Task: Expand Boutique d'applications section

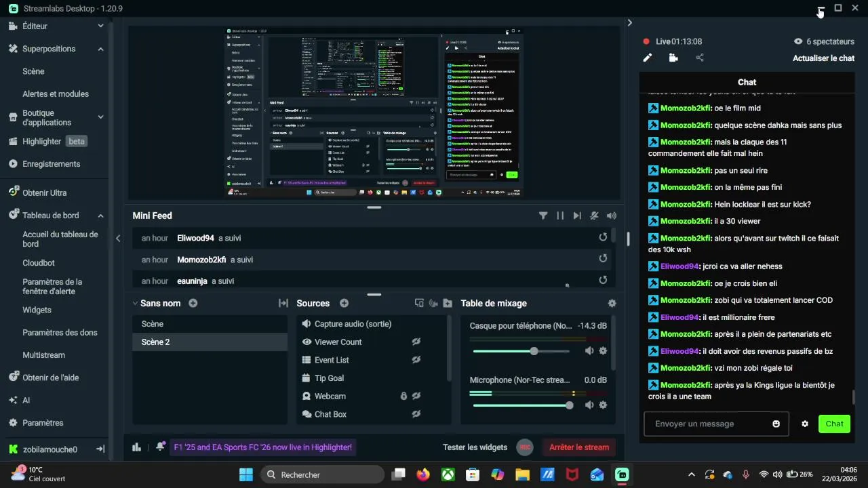Action: click(x=100, y=117)
